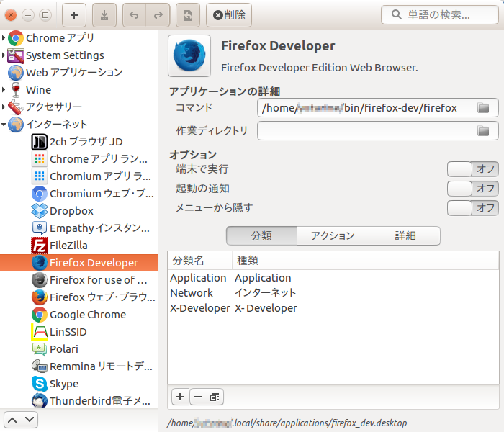Add a new launcher with the plus toolbar button

pyautogui.click(x=74, y=15)
